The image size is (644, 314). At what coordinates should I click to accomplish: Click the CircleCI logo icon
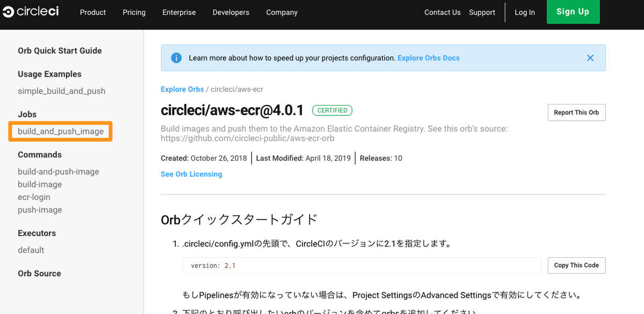[x=8, y=12]
